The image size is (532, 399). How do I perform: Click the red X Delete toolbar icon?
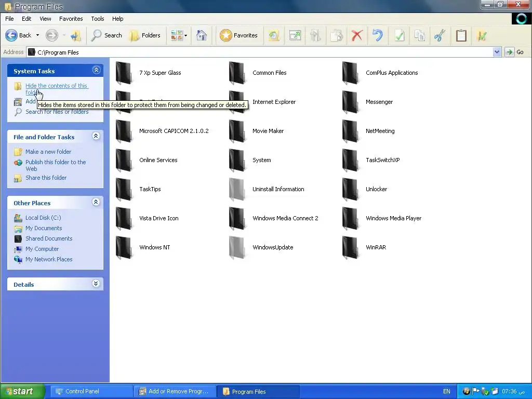[357, 35]
